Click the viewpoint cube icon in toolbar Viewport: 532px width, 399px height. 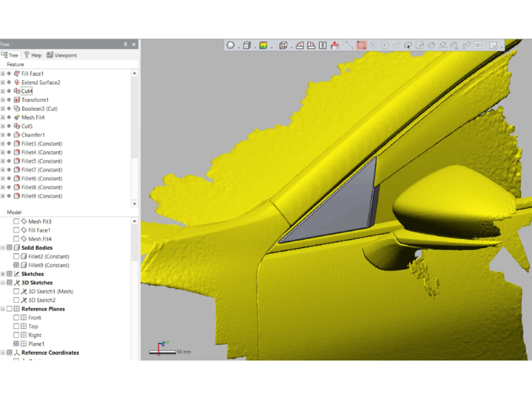(x=283, y=45)
